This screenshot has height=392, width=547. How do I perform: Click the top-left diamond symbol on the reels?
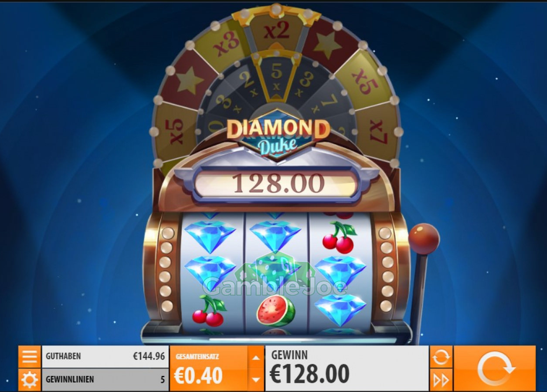click(x=211, y=236)
